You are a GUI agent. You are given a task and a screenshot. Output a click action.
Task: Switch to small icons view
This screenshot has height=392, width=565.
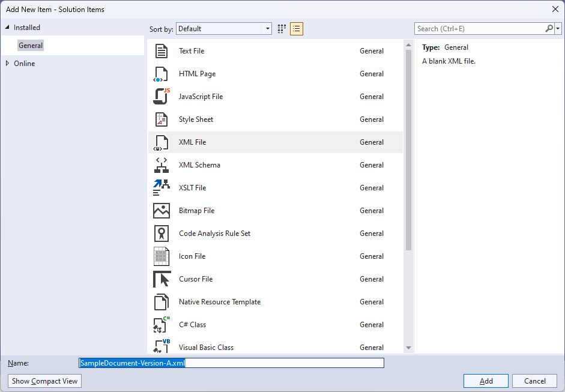[x=281, y=28]
